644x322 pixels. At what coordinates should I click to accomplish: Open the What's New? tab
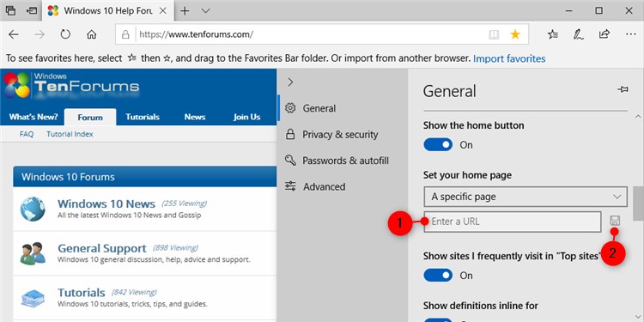(x=33, y=117)
